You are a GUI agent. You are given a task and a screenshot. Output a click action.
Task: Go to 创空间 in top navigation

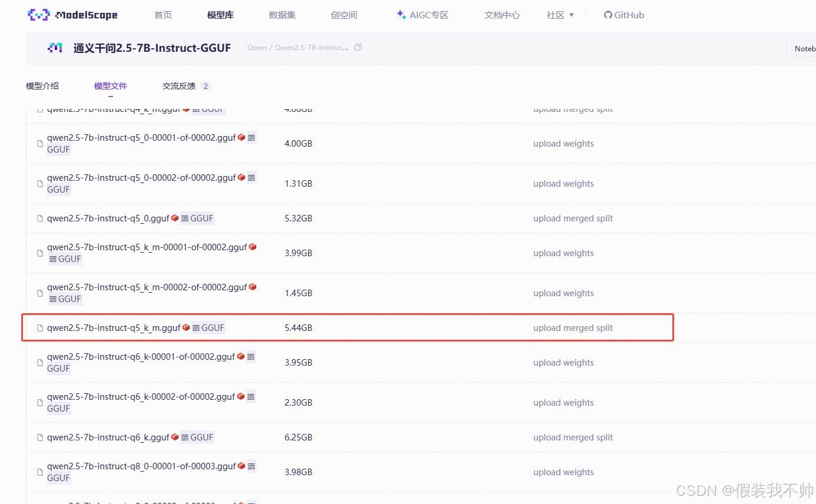coord(344,15)
